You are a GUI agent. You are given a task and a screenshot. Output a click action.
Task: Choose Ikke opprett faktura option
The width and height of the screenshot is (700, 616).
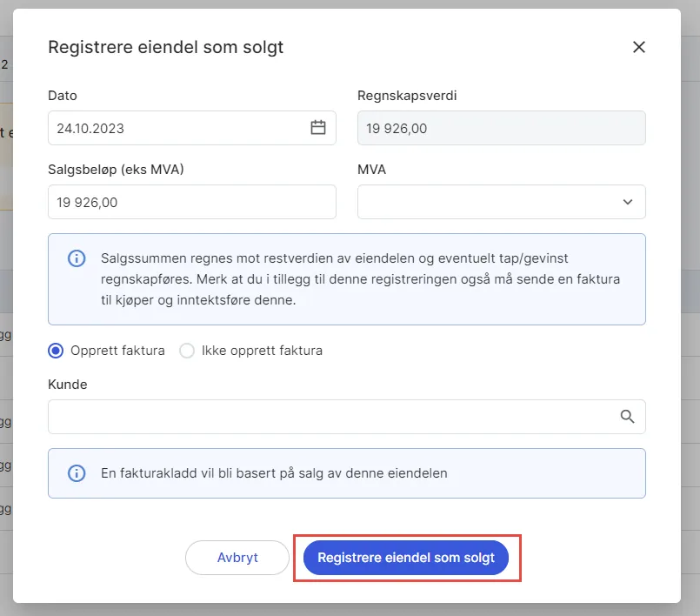187,350
